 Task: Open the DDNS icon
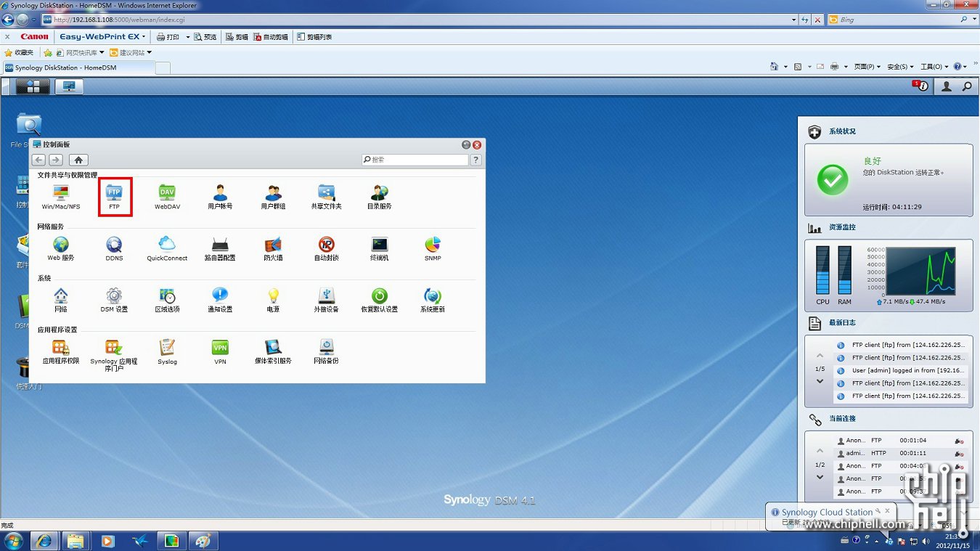(114, 248)
